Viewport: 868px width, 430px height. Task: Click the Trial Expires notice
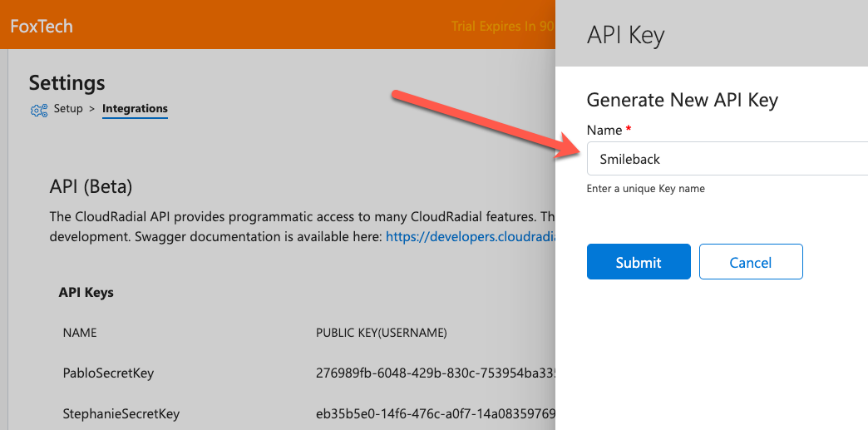(x=503, y=26)
